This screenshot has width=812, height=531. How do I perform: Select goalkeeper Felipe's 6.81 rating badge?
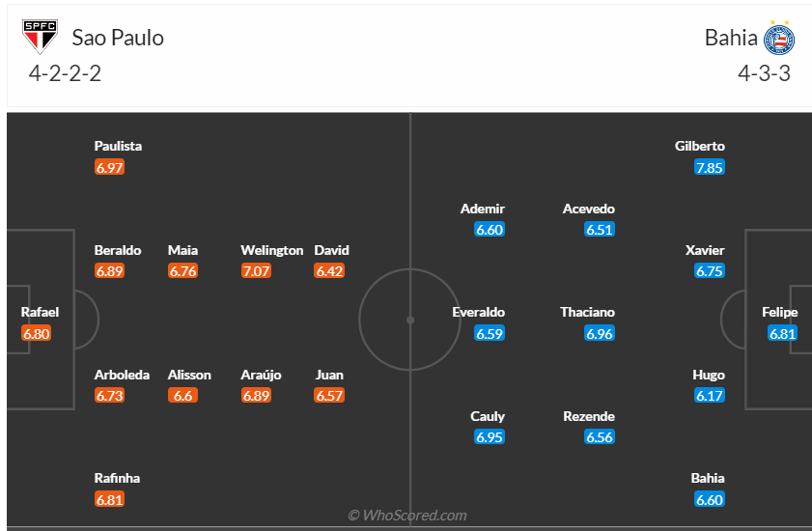(783, 334)
